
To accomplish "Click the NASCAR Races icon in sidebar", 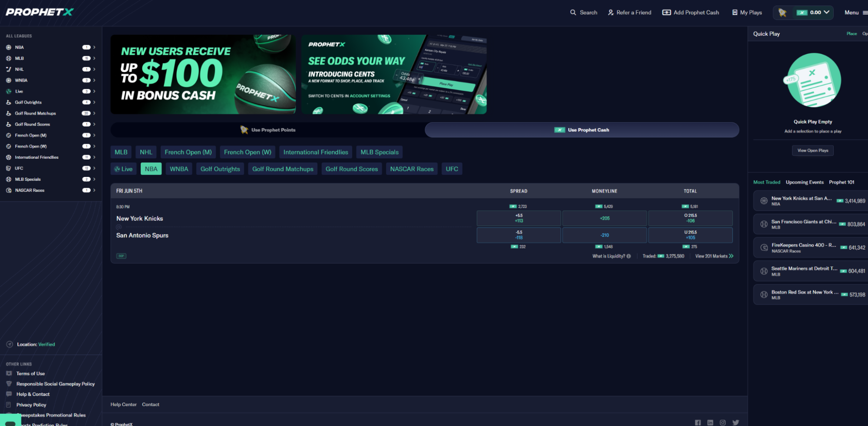I will [x=9, y=190].
